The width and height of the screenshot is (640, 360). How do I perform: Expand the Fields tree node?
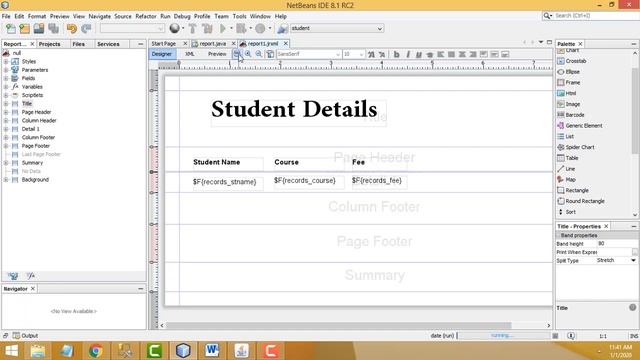6,78
